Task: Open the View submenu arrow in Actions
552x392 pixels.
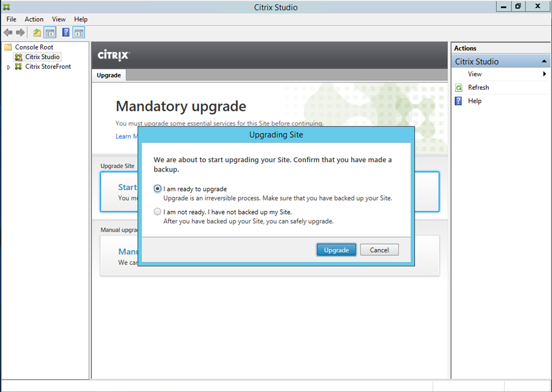Action: [544, 74]
